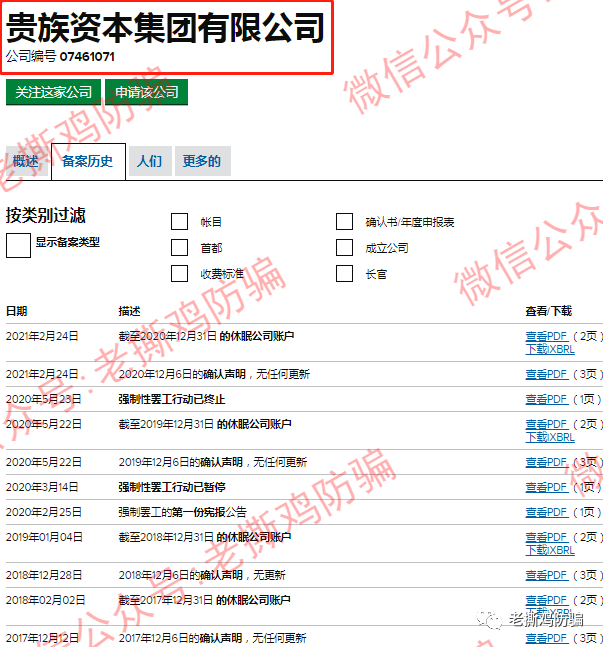
Task: Open 查看PDF for 2018年12月6日的确认声明
Action: [547, 575]
